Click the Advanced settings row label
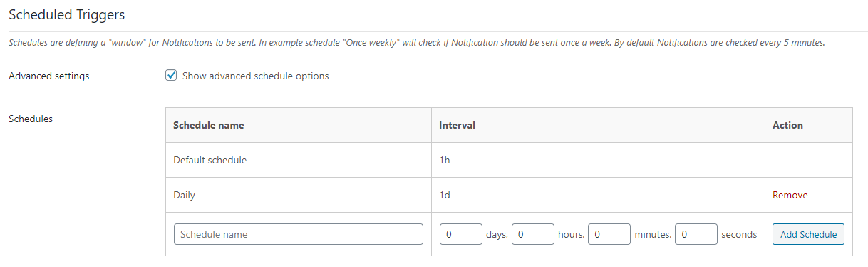 click(x=49, y=76)
